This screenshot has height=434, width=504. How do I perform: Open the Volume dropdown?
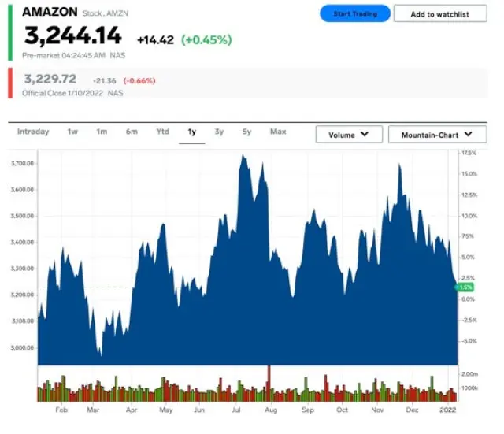(x=349, y=135)
